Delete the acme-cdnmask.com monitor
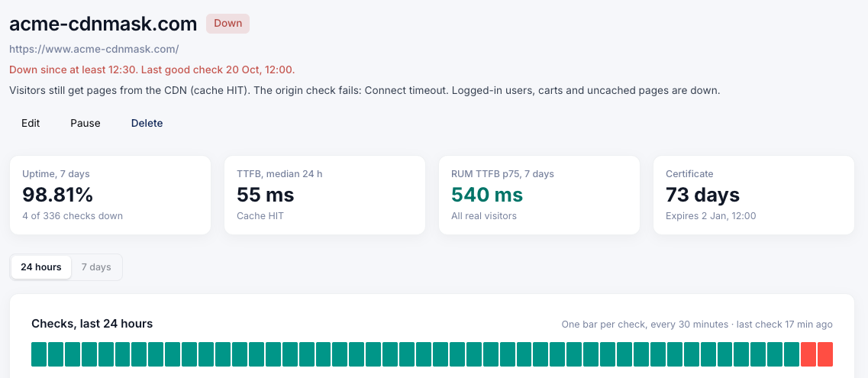 [x=147, y=123]
